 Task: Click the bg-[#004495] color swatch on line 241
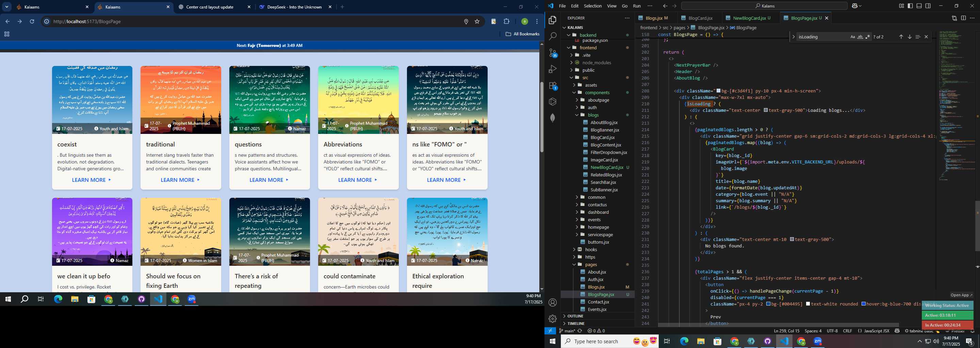tap(768, 304)
